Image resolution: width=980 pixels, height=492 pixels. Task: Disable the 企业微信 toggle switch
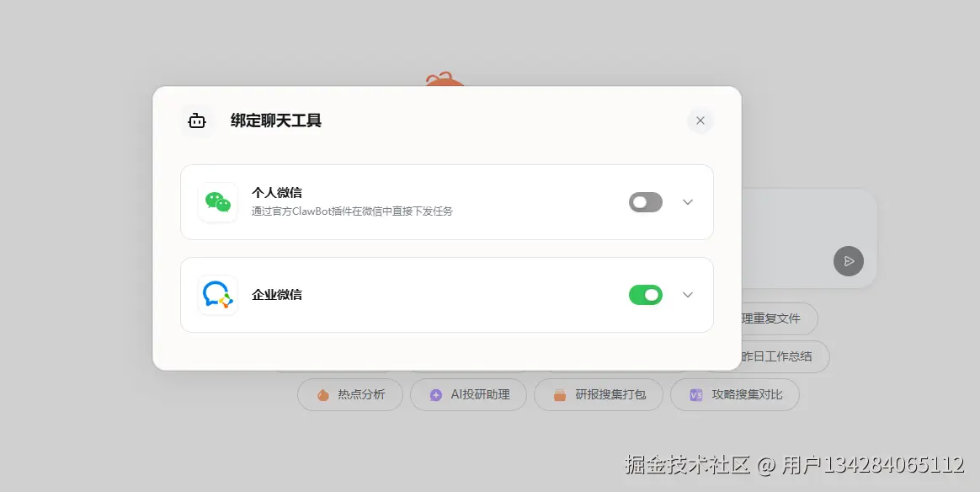(645, 295)
